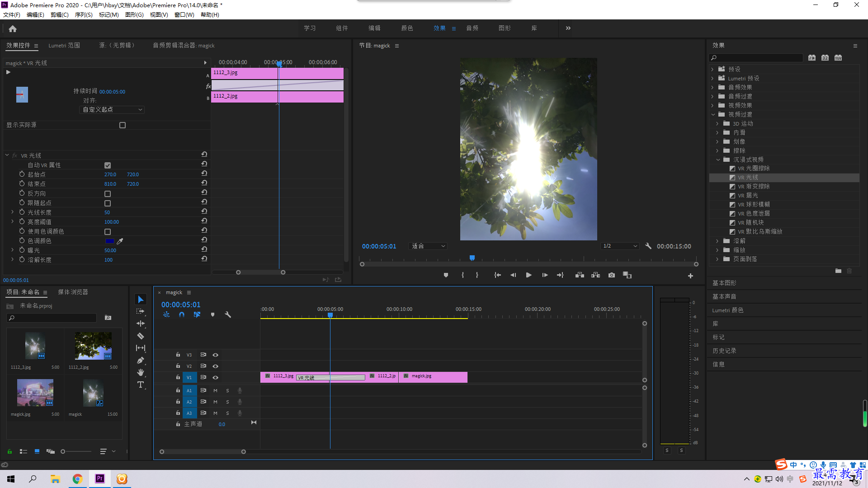The image size is (868, 488).
Task: Toggle V1 track visibility eye
Action: (x=216, y=377)
